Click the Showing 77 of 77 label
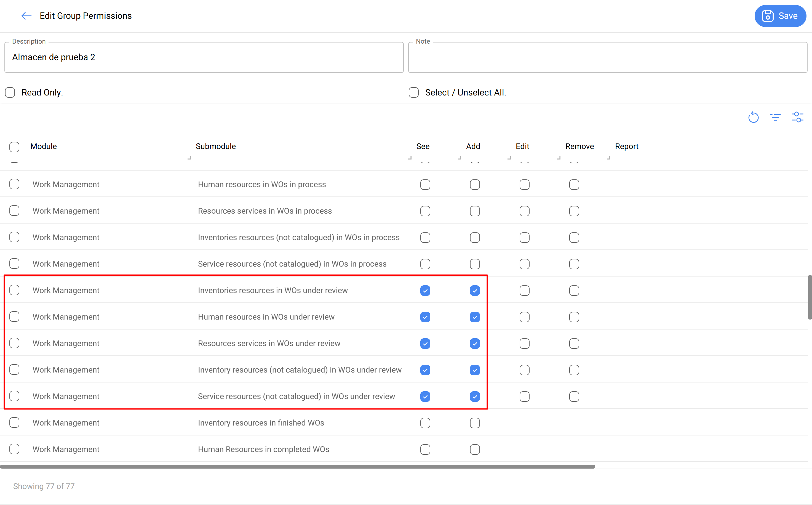The width and height of the screenshot is (812, 505). (44, 486)
